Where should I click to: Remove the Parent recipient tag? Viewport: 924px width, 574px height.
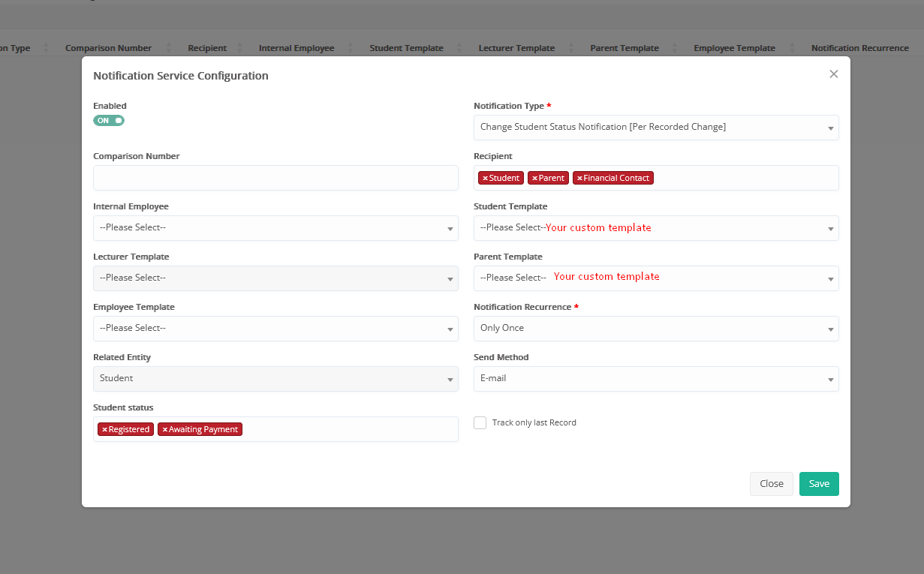[x=534, y=179]
